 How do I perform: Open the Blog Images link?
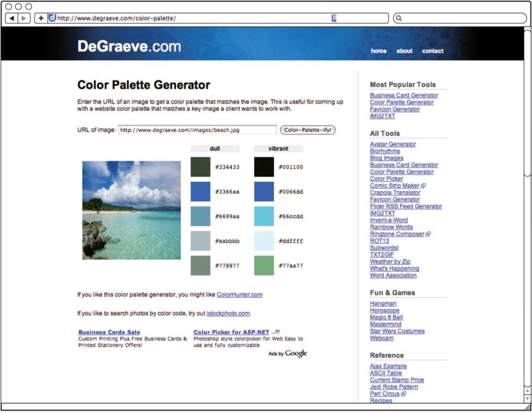point(387,158)
